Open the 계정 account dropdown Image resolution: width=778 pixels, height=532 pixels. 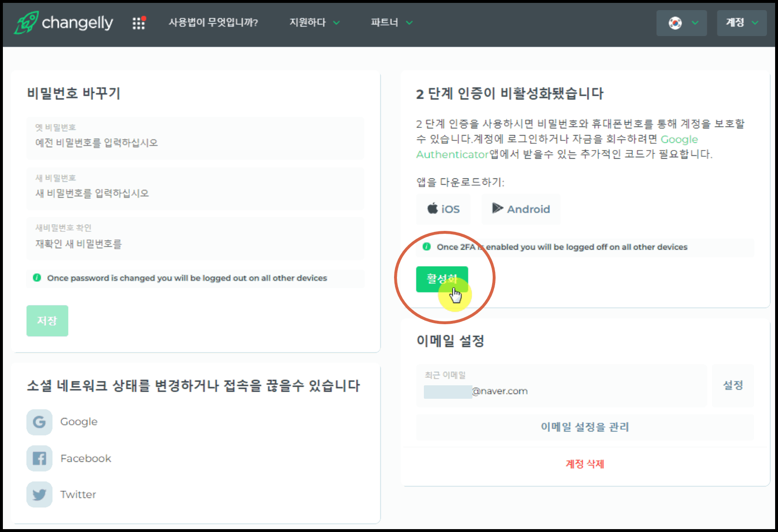tap(740, 22)
